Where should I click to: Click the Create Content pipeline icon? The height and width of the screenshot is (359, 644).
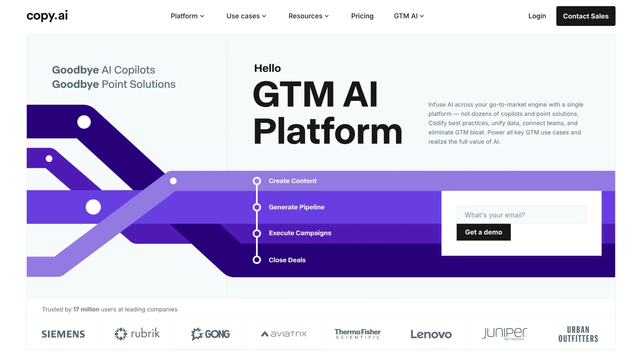(257, 180)
